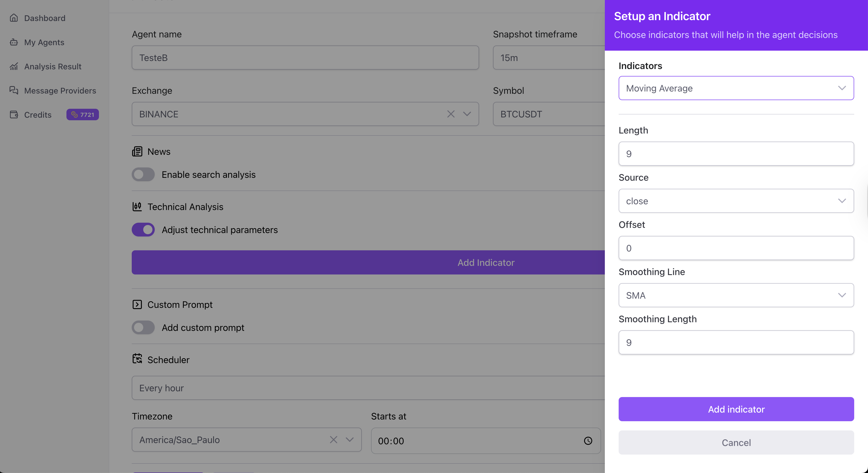868x473 pixels.
Task: Open the Moving Average indicators dropdown
Action: coord(736,88)
